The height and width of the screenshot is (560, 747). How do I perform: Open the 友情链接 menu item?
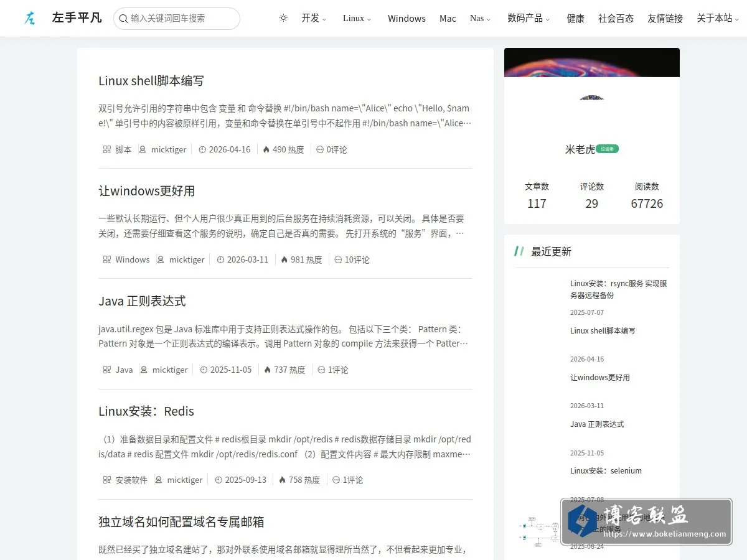coord(665,18)
